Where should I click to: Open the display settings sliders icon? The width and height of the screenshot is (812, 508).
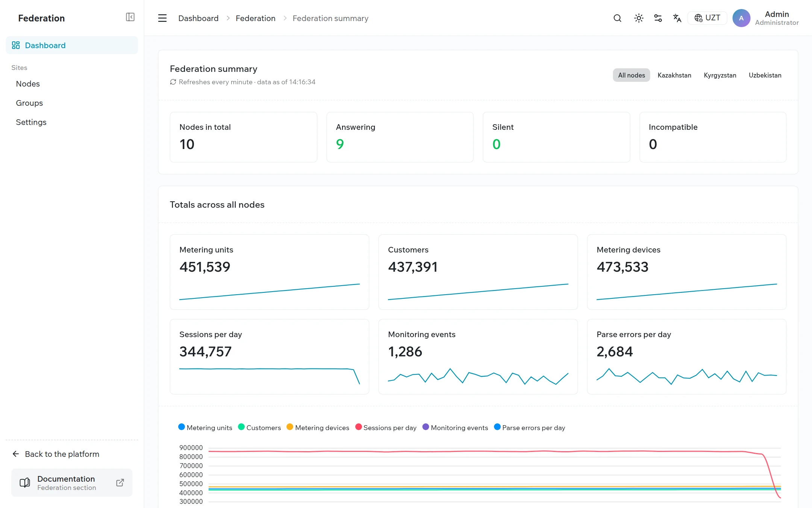pyautogui.click(x=658, y=18)
